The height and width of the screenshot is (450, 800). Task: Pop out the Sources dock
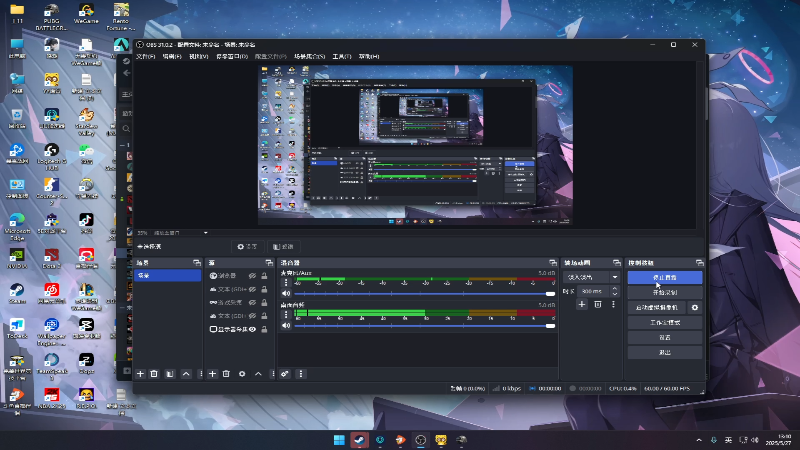pos(269,263)
